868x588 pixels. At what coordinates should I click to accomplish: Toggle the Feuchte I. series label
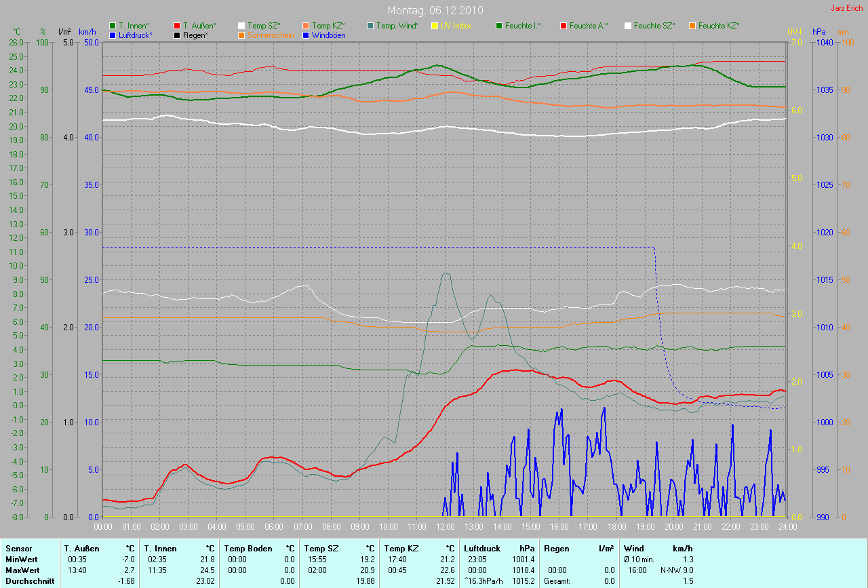522,26
